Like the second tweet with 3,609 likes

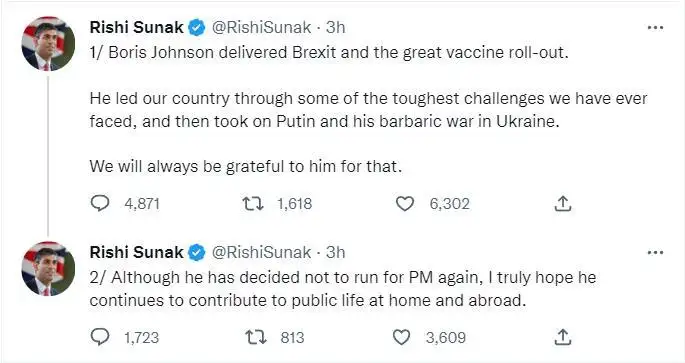pos(401,337)
